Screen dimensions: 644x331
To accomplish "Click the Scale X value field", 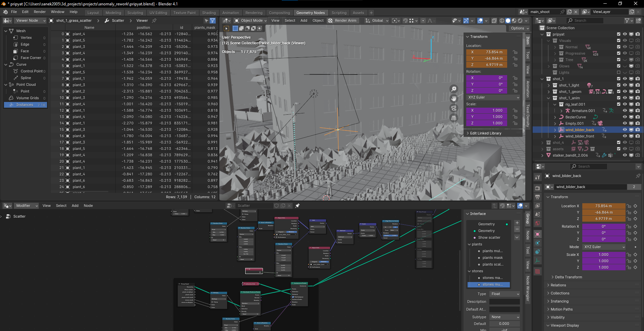I will [486, 110].
